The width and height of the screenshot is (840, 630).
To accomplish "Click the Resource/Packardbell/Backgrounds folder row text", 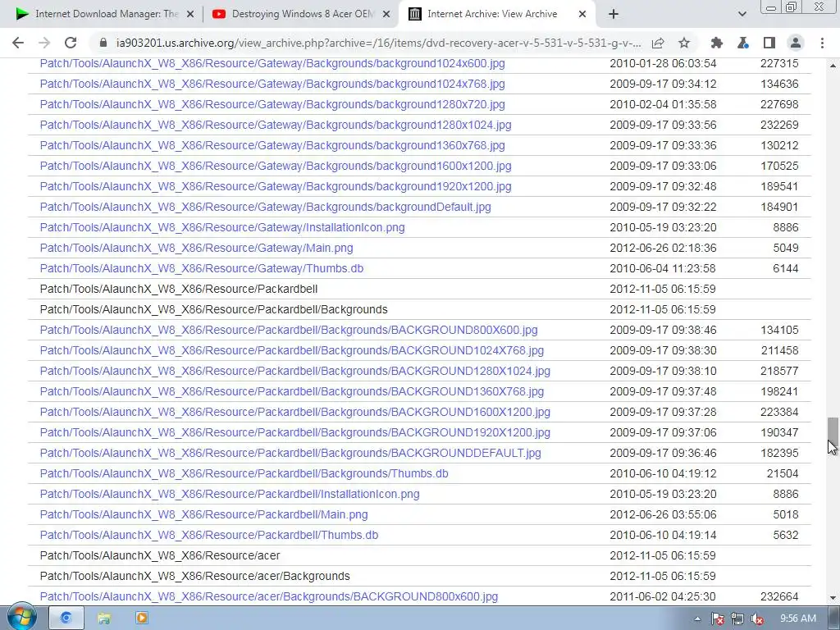I will click(214, 309).
